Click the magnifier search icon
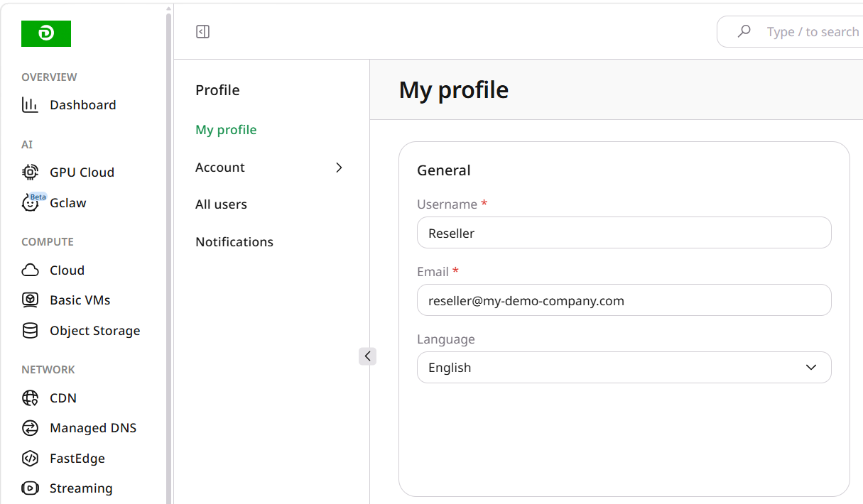Screen dimensions: 863x504 (x=744, y=32)
